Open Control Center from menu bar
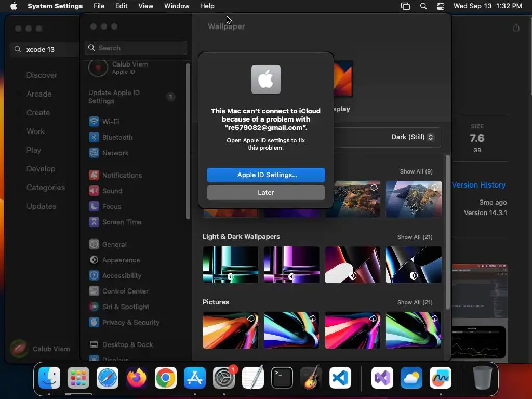Image resolution: width=532 pixels, height=399 pixels. (x=441, y=6)
